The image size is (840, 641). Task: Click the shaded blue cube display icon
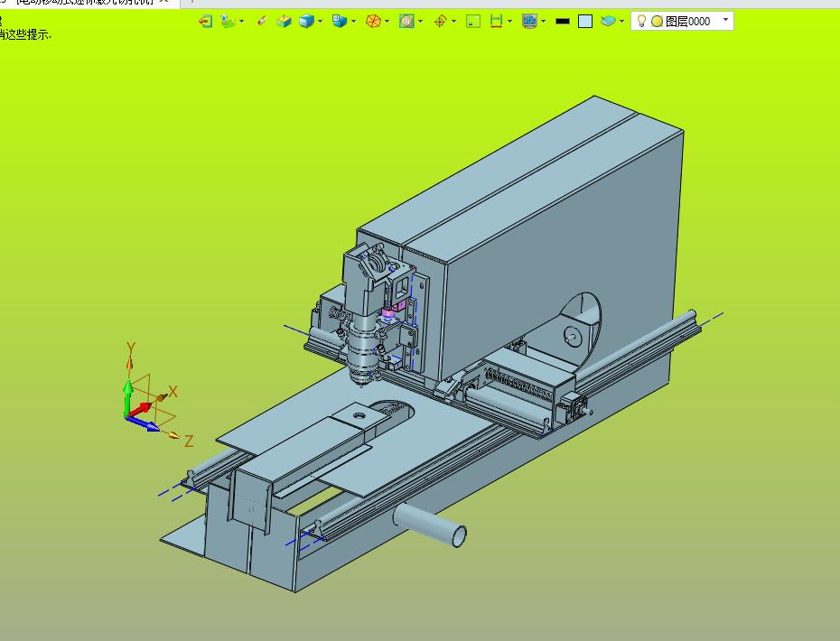[306, 22]
